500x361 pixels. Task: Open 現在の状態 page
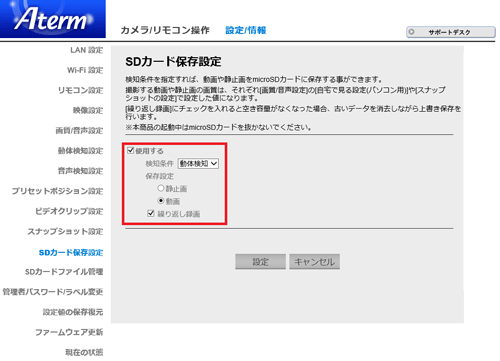(x=84, y=352)
